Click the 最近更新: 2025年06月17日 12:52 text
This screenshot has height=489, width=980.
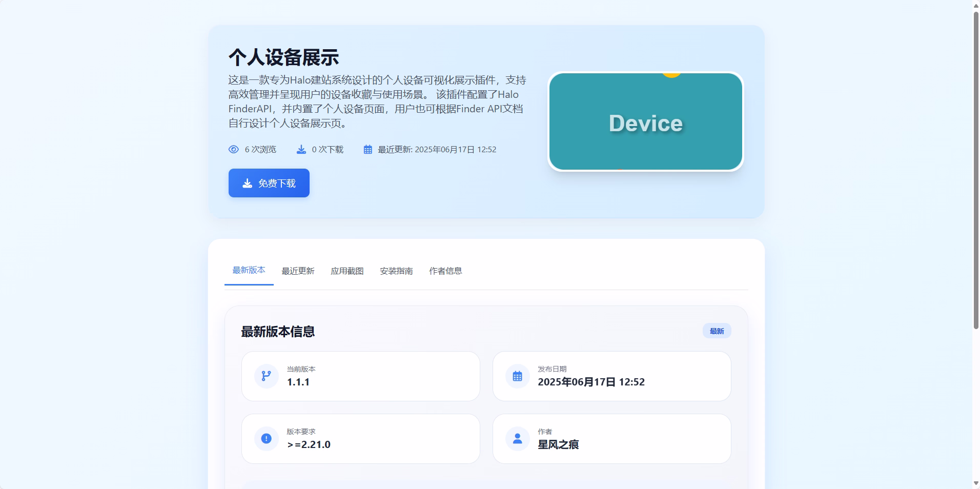pos(437,149)
